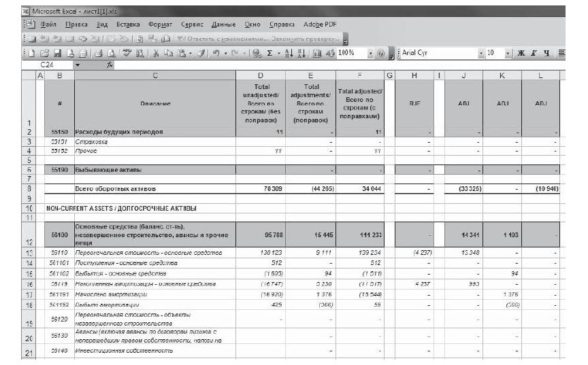Click the Select All corner box
Viewport: 588px width, 365px height.
click(x=29, y=75)
